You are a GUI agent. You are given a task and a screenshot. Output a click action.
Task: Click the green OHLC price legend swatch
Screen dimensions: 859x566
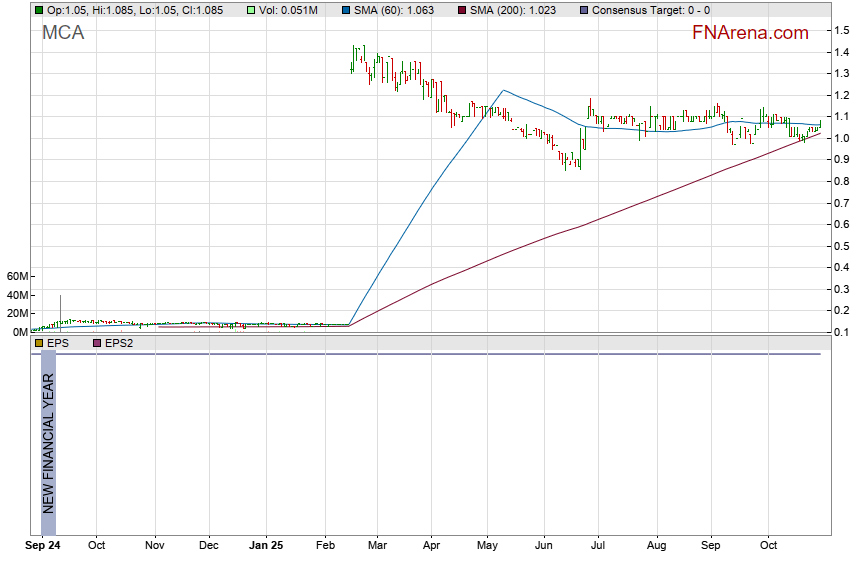(38, 10)
